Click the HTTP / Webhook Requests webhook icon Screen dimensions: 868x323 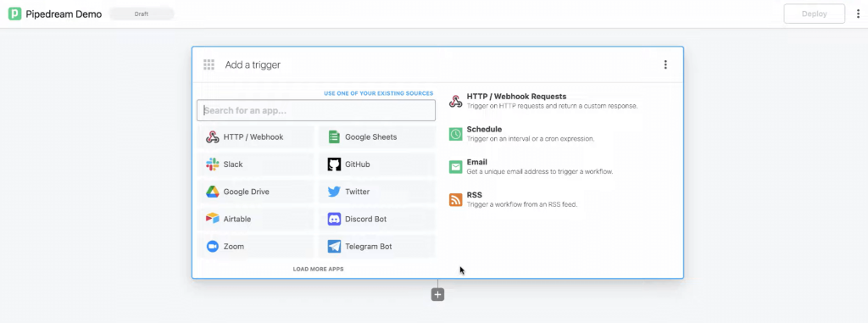[x=455, y=102]
